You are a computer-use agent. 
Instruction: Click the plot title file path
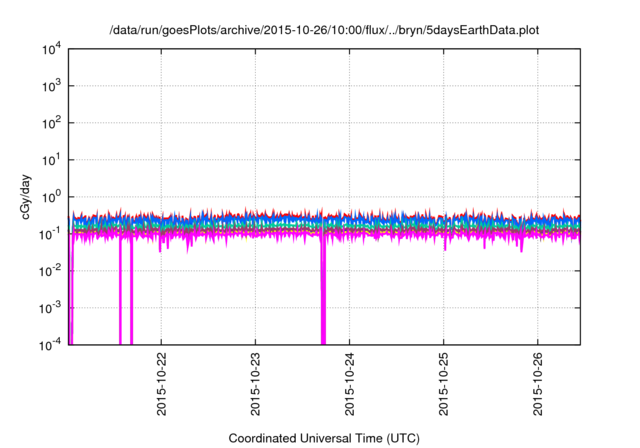(x=324, y=30)
